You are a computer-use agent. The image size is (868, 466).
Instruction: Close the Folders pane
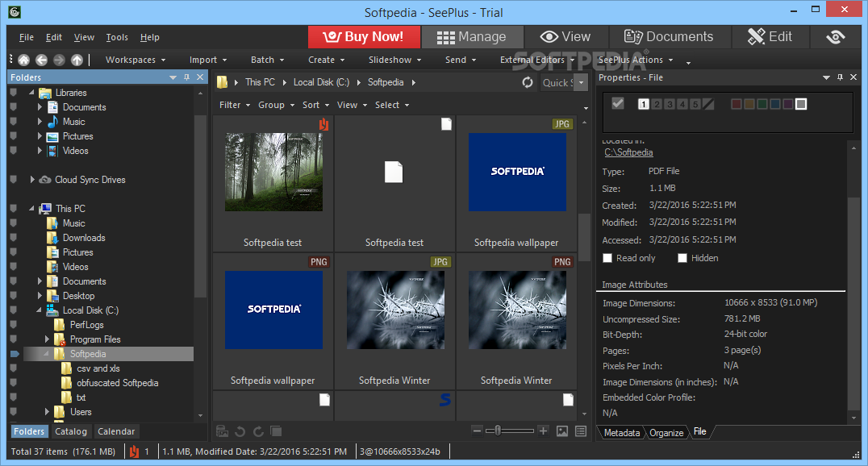coord(200,77)
